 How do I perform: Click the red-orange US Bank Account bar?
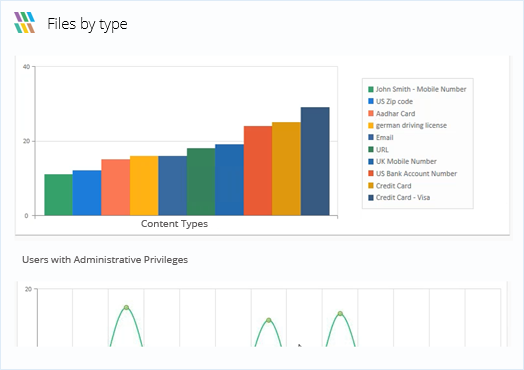(258, 170)
